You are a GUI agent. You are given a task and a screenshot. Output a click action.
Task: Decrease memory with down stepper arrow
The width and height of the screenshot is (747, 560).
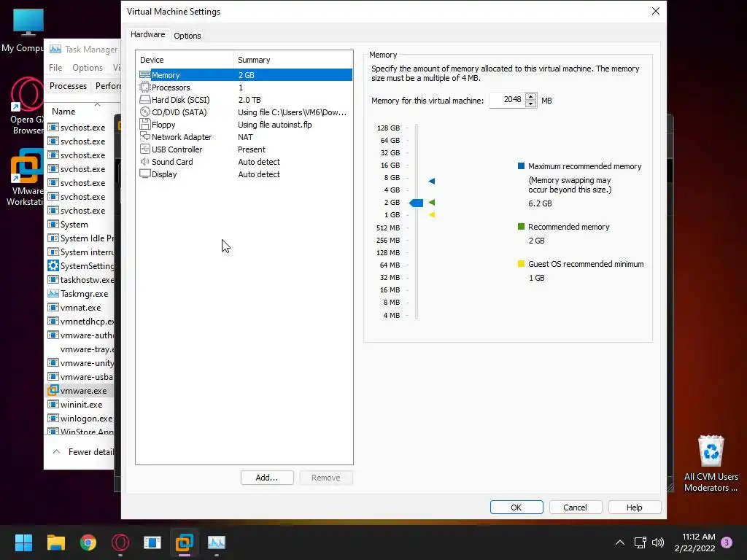530,104
